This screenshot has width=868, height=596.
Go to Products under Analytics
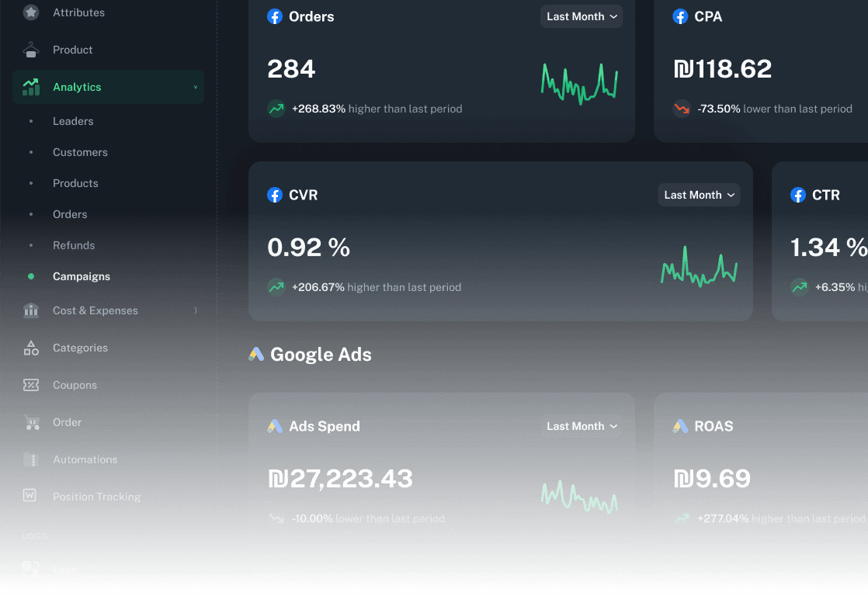pos(75,183)
